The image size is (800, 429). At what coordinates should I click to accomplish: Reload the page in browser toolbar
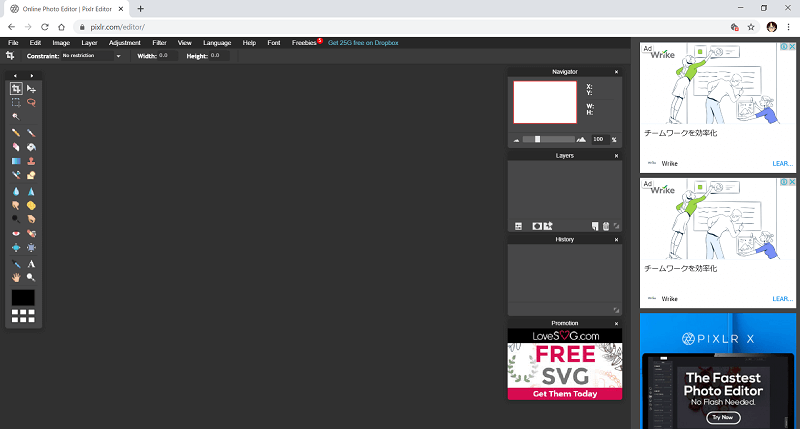coord(45,27)
